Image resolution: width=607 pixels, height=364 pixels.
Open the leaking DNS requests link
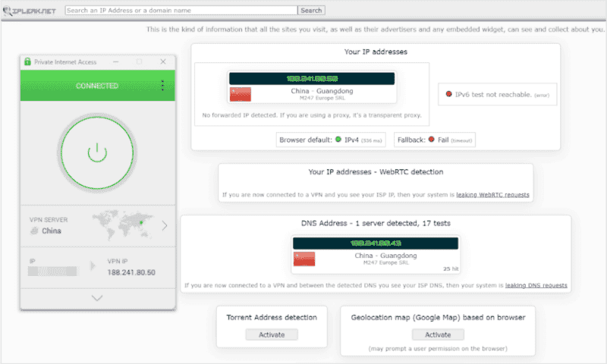(536, 285)
